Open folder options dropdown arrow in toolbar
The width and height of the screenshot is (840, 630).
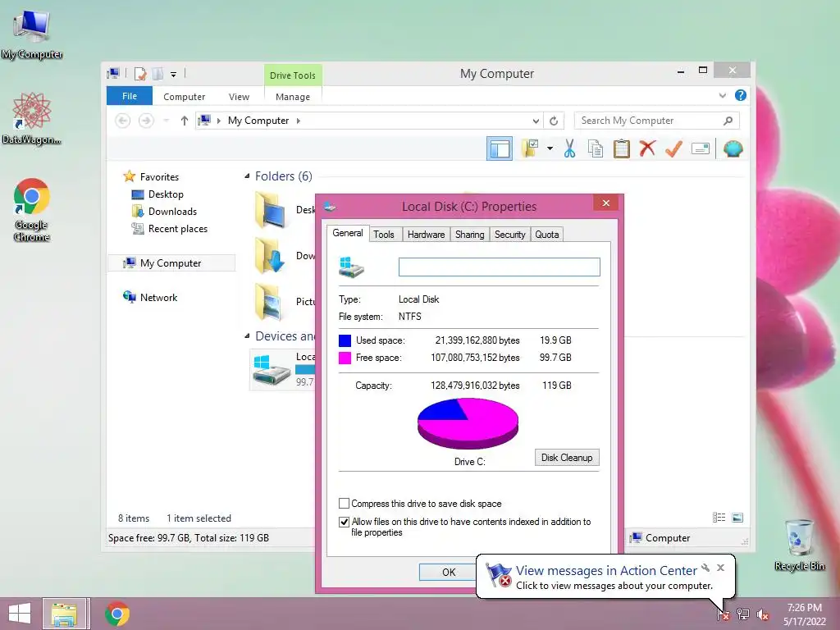550,148
